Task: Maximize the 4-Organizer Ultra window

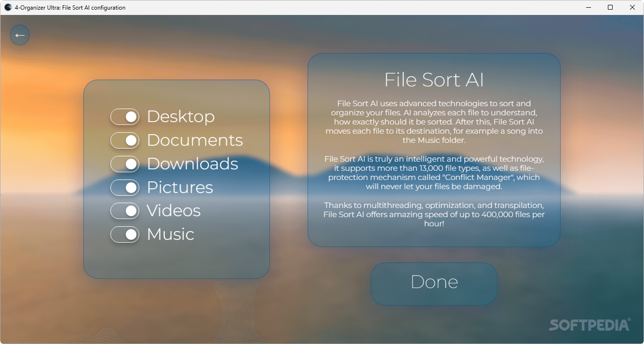Action: point(610,7)
